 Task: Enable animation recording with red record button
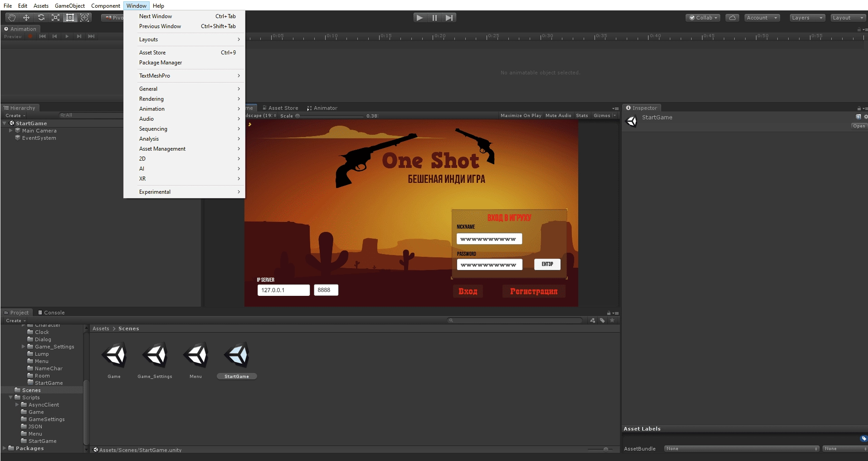click(30, 36)
